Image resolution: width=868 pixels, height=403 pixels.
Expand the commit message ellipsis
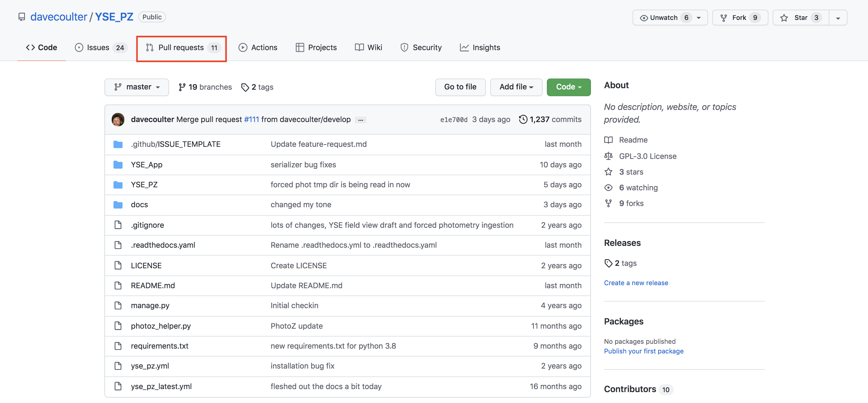361,120
